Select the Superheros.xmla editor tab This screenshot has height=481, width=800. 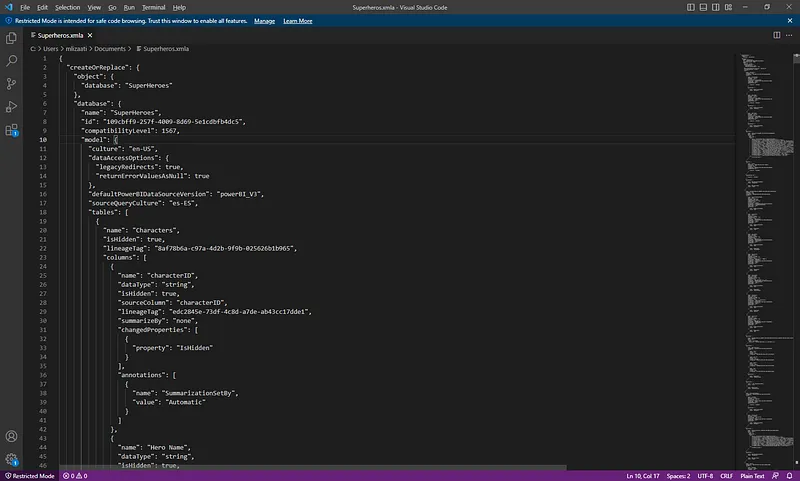[x=60, y=35]
